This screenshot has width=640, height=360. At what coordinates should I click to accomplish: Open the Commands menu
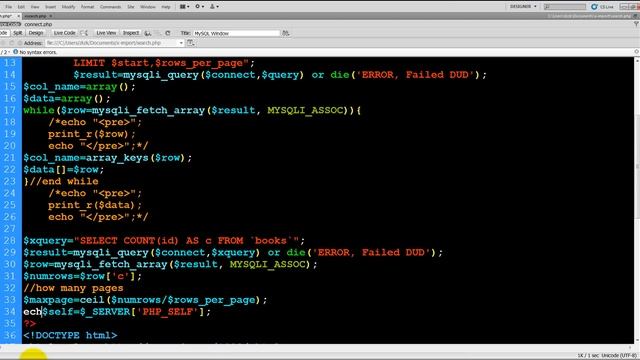tap(110, 7)
